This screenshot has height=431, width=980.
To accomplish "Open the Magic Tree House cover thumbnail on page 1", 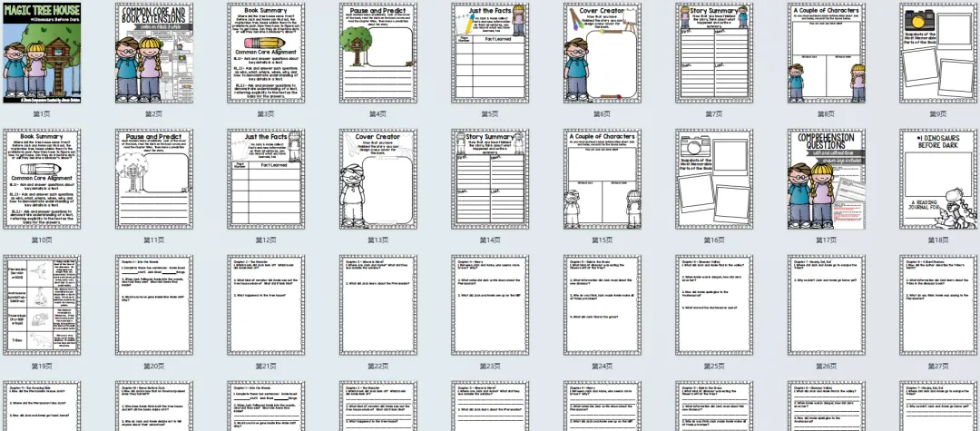I will click(x=42, y=54).
